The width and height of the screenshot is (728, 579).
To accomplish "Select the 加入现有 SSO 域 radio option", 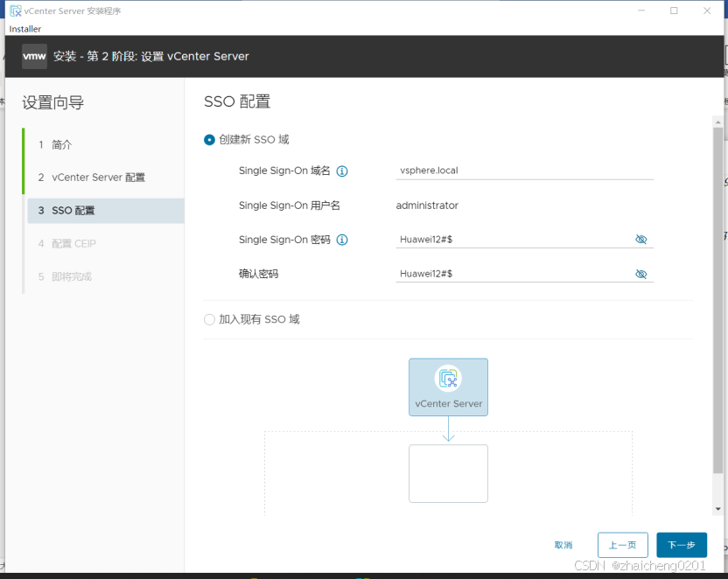I will coord(209,319).
